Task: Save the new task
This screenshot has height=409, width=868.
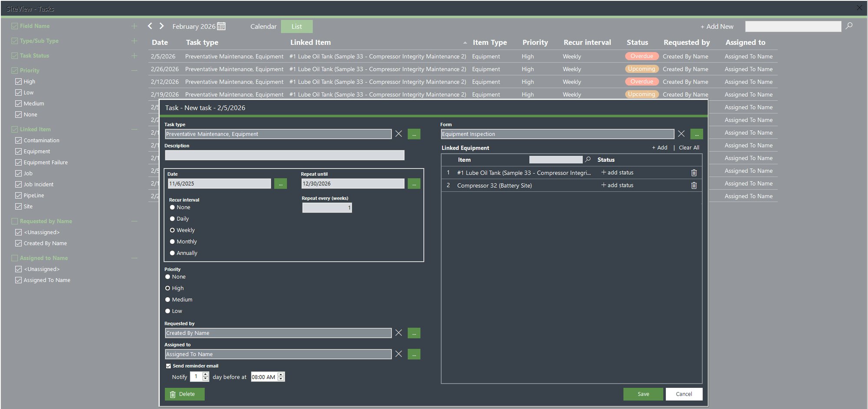Action: (643, 394)
